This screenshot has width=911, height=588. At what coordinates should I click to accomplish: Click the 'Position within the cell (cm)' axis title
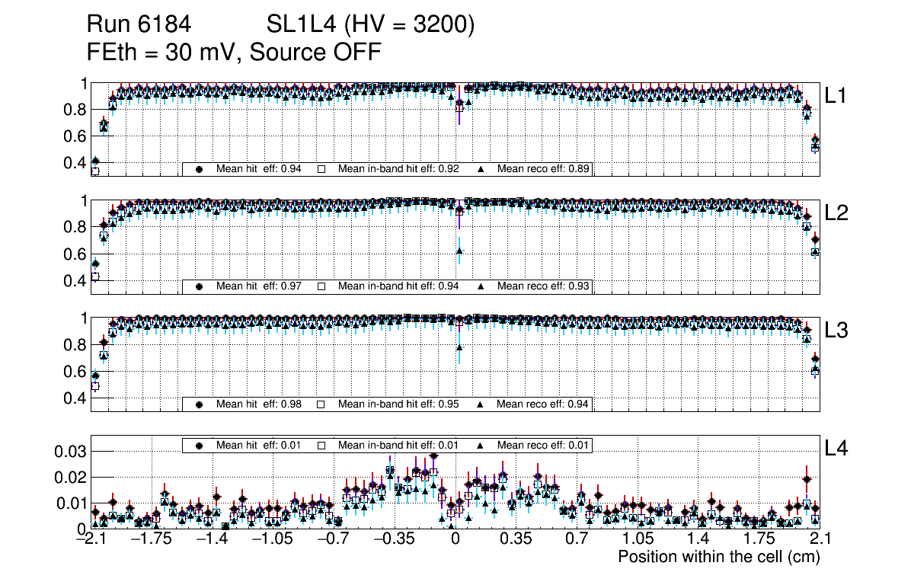pos(718,557)
